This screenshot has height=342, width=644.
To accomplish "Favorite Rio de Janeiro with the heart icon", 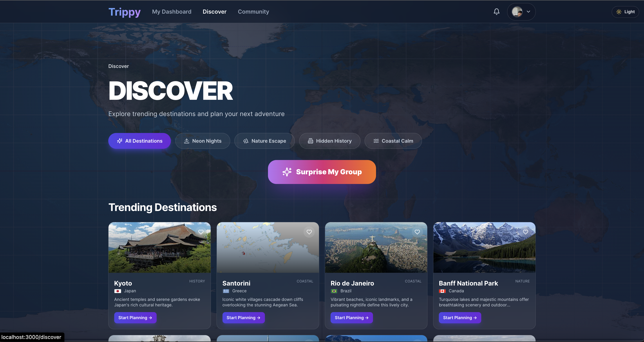I will pos(417,232).
